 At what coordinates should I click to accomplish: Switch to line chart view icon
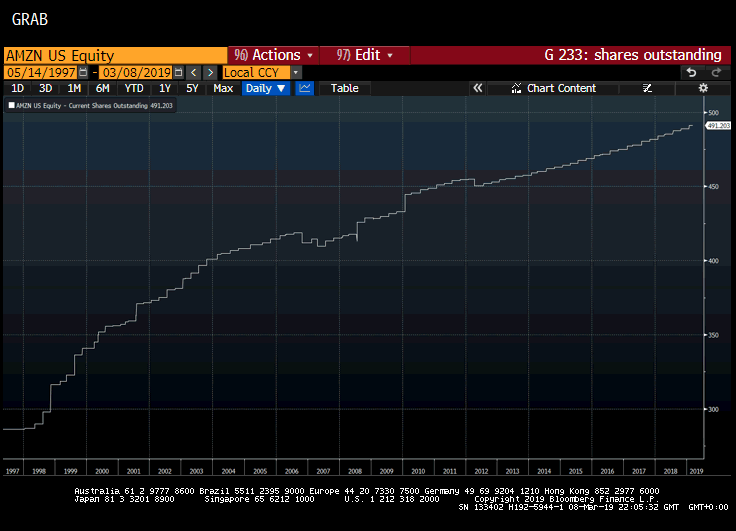tap(305, 88)
